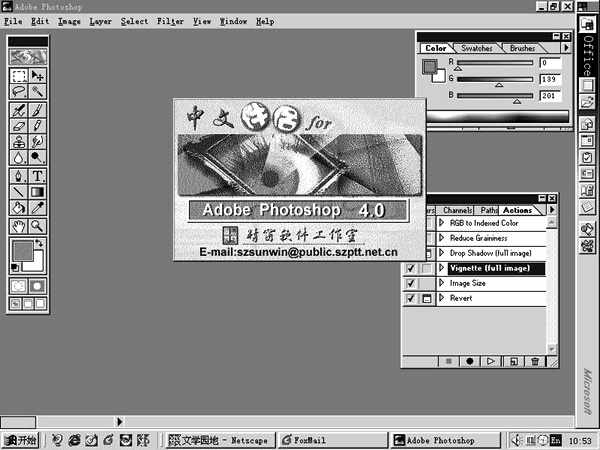This screenshot has height=450, width=600.
Task: Open the Start button on taskbar
Action: (20, 440)
